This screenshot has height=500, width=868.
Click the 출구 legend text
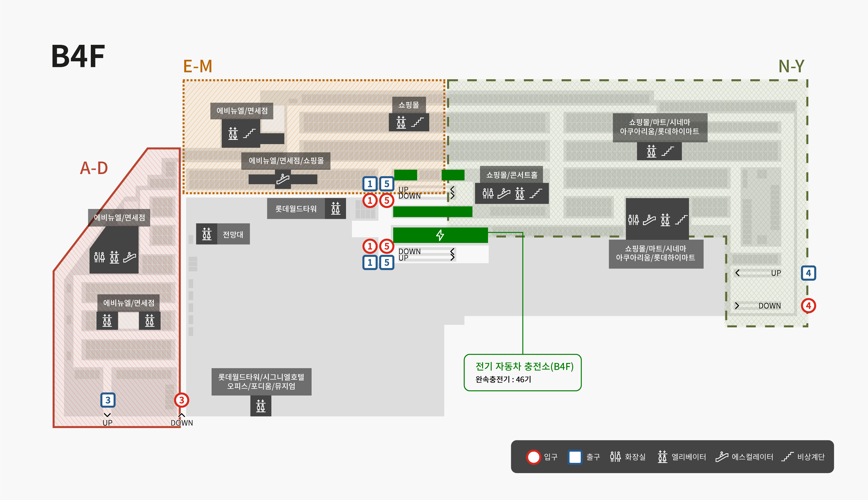click(593, 457)
